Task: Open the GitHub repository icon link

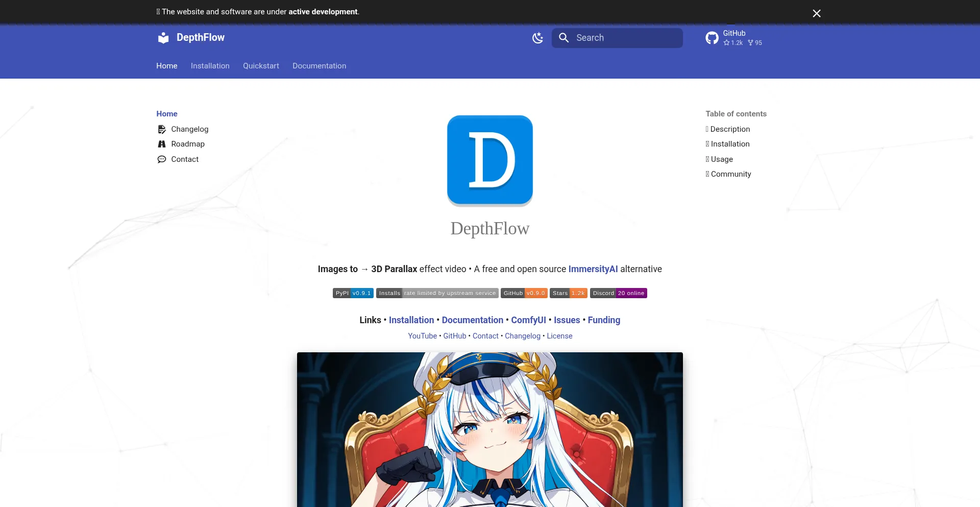Action: click(x=712, y=38)
